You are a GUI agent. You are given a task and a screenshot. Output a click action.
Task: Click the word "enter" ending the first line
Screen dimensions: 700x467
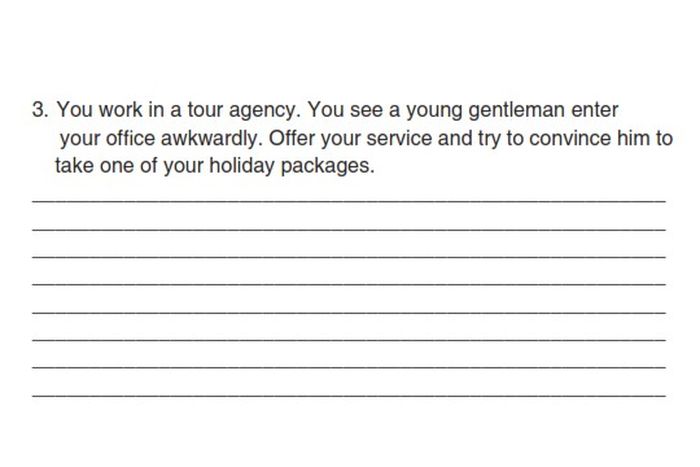tap(595, 110)
